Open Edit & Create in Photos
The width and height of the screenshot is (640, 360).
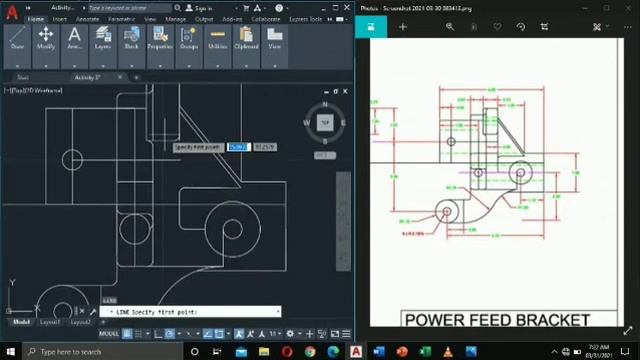pos(600,27)
